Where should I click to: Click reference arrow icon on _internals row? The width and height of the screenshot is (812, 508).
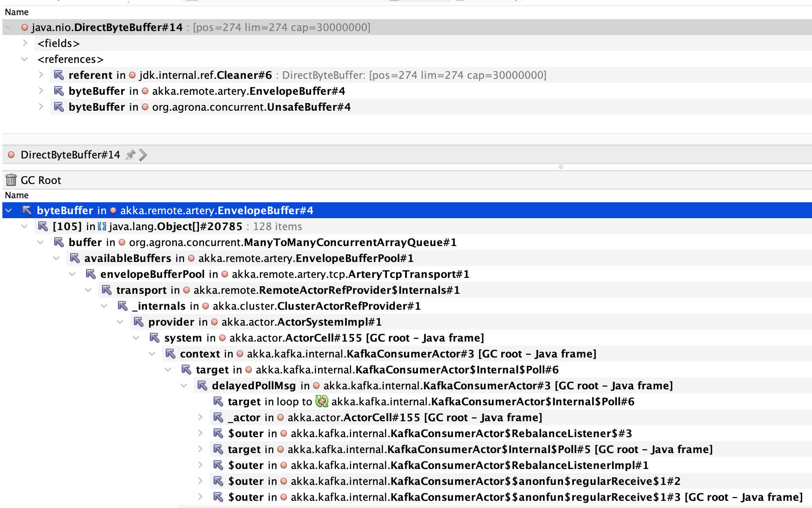(123, 306)
